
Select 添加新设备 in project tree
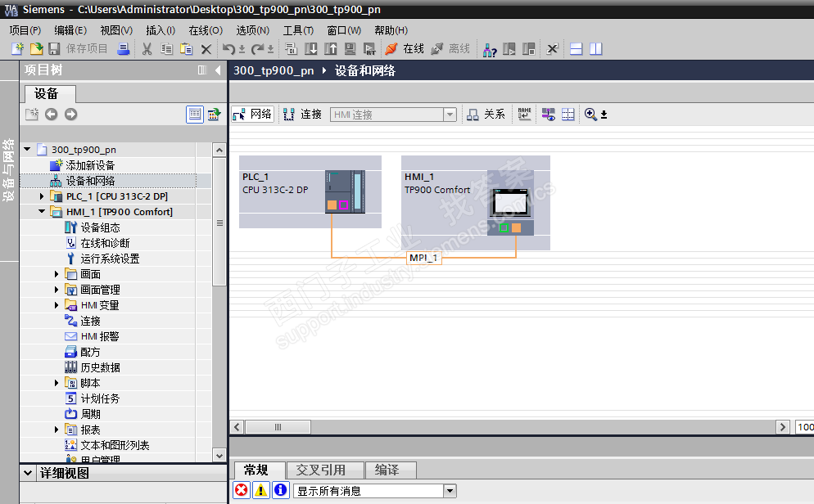coord(90,165)
